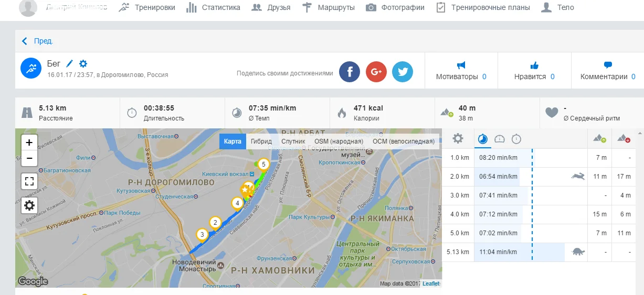This screenshot has width=644, height=295.
Task: Switch lap table to speed view
Action: point(500,139)
